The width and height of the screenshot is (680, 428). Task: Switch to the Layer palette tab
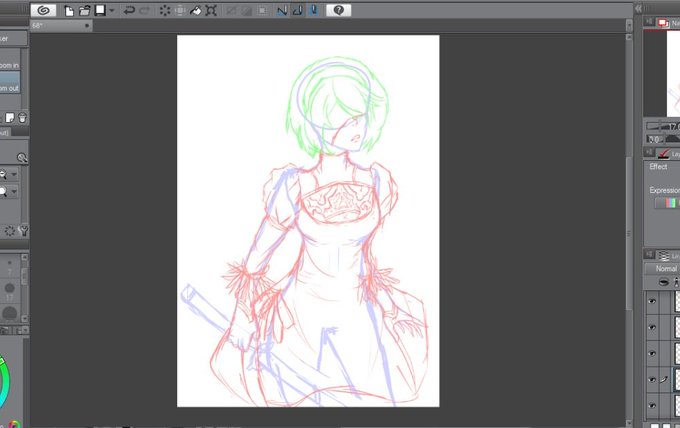point(668,256)
